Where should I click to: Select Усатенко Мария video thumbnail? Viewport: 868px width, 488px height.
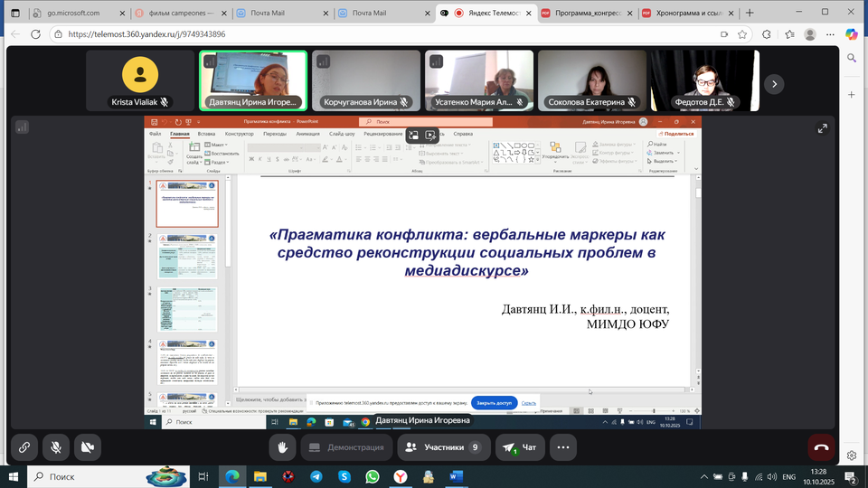pyautogui.click(x=481, y=80)
